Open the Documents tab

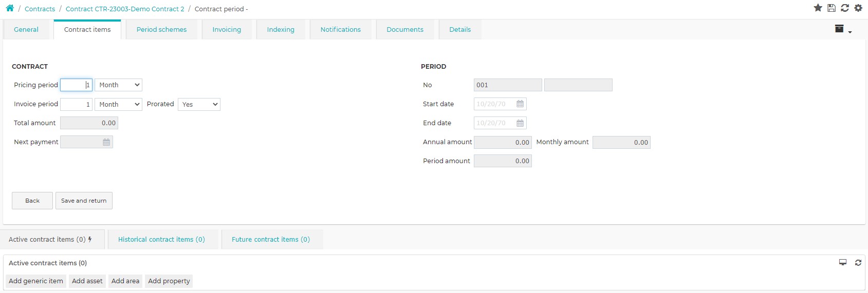point(405,30)
